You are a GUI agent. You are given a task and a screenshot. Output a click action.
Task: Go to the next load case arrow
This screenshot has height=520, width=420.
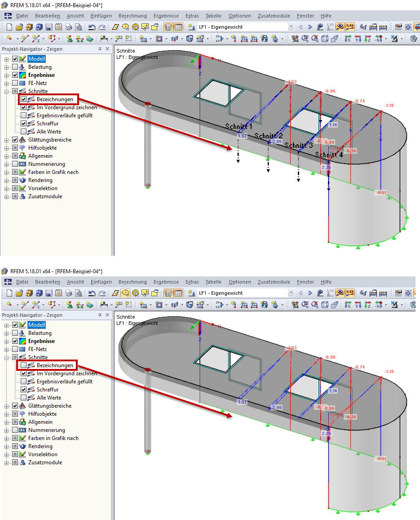pyautogui.click(x=310, y=27)
